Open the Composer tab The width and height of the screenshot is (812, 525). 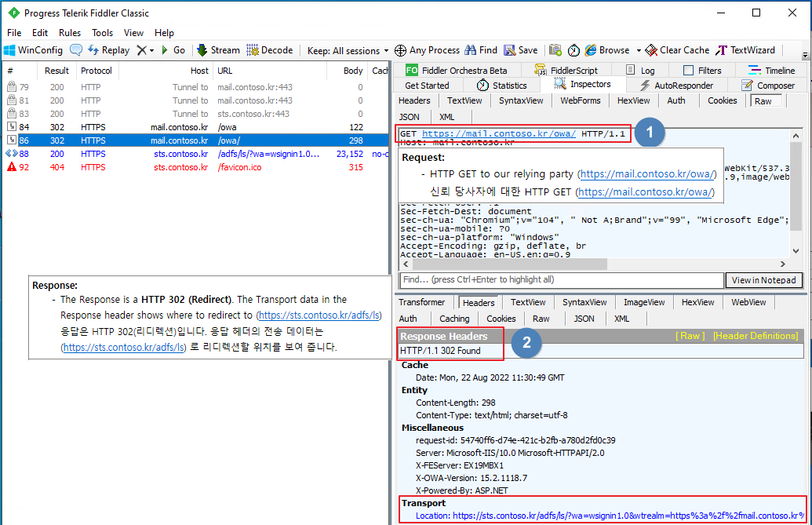768,86
